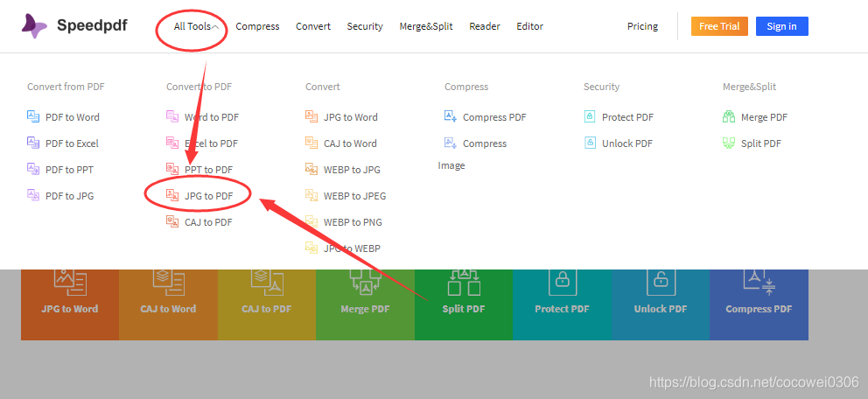
Task: Click the Compress Image icon
Action: (x=450, y=143)
